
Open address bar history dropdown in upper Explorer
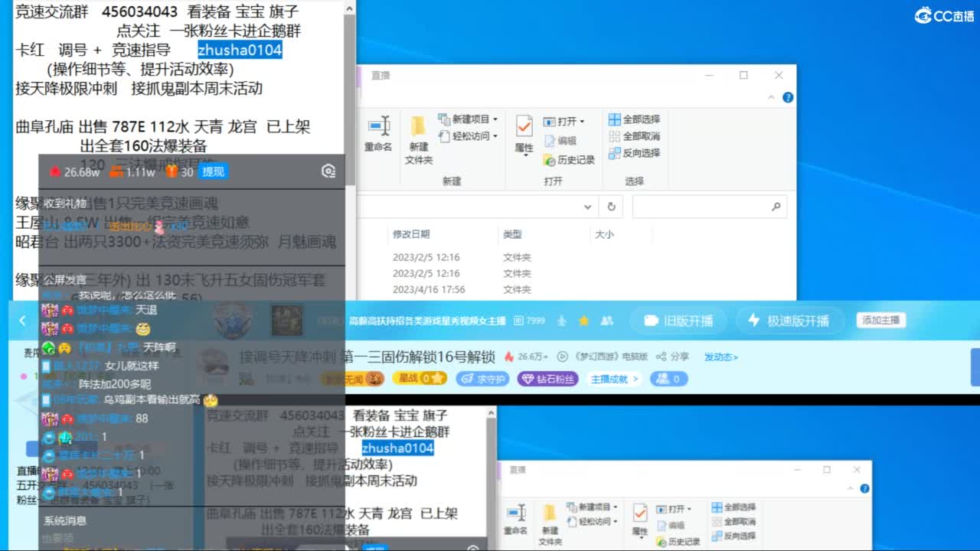click(587, 207)
